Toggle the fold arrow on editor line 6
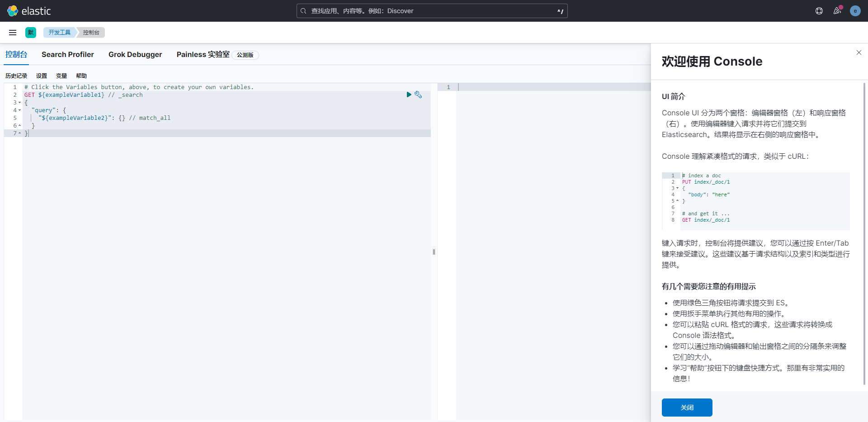This screenshot has height=422, width=868. (19, 126)
